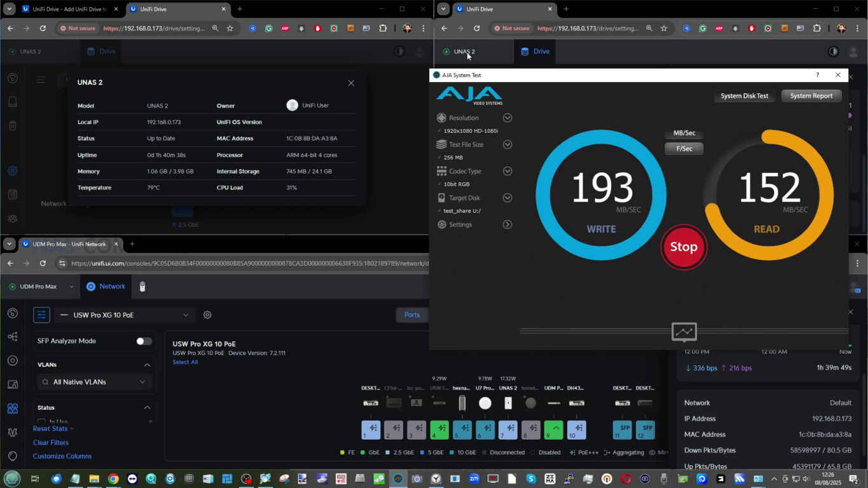The width and height of the screenshot is (868, 488).
Task: Click the UNAS 2 device icon above port 7
Action: [x=508, y=403]
